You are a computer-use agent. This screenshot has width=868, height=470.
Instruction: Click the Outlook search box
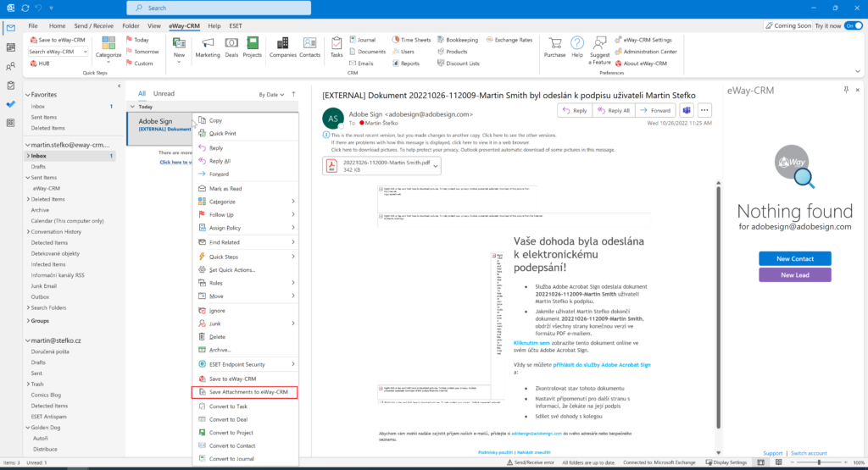coord(219,8)
